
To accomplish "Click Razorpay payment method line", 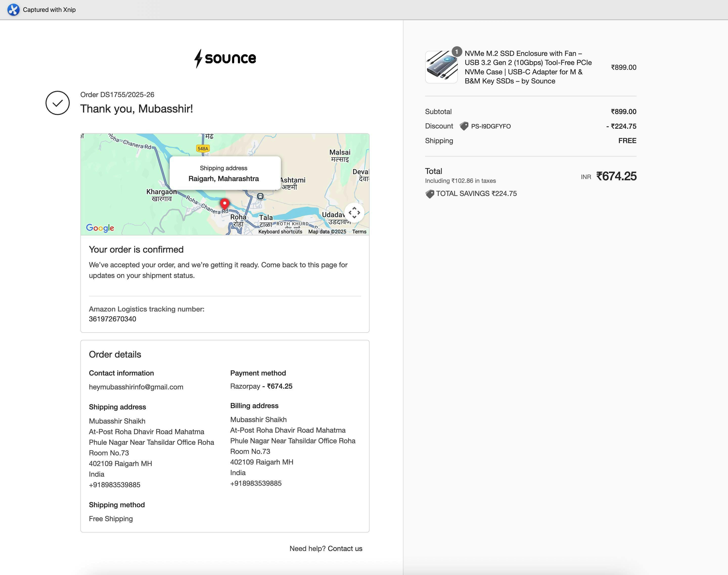I will (x=261, y=386).
